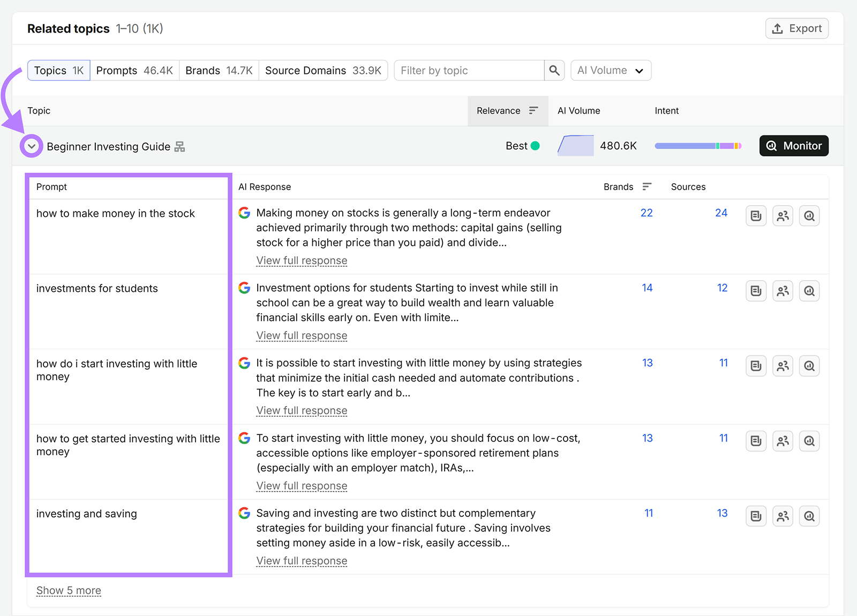The width and height of the screenshot is (857, 616).
Task: Open response details icon for 'how do i start investing' row
Action: tap(756, 366)
